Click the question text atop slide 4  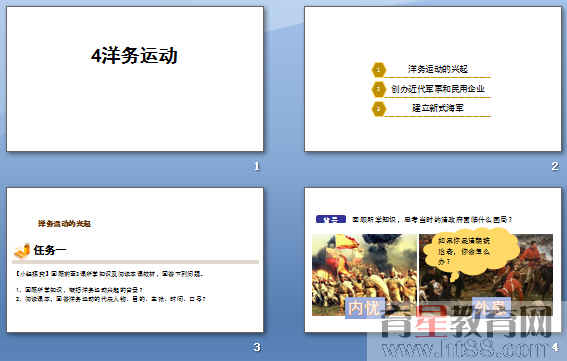432,220
